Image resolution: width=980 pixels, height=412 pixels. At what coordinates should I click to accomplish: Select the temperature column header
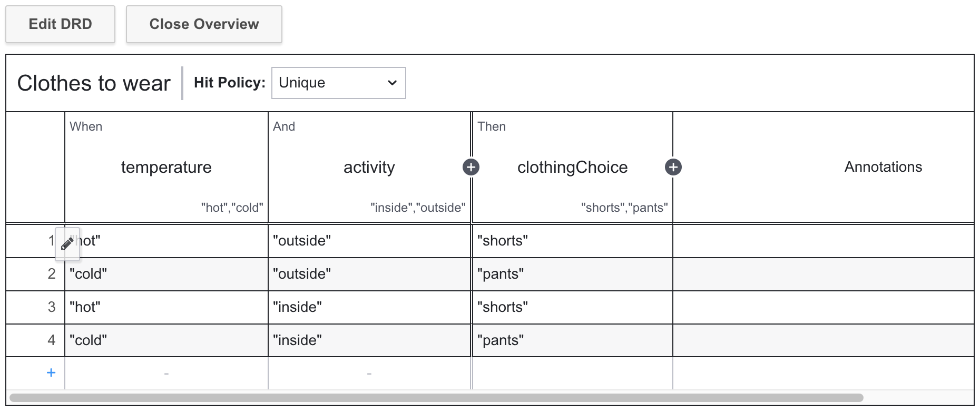click(166, 167)
